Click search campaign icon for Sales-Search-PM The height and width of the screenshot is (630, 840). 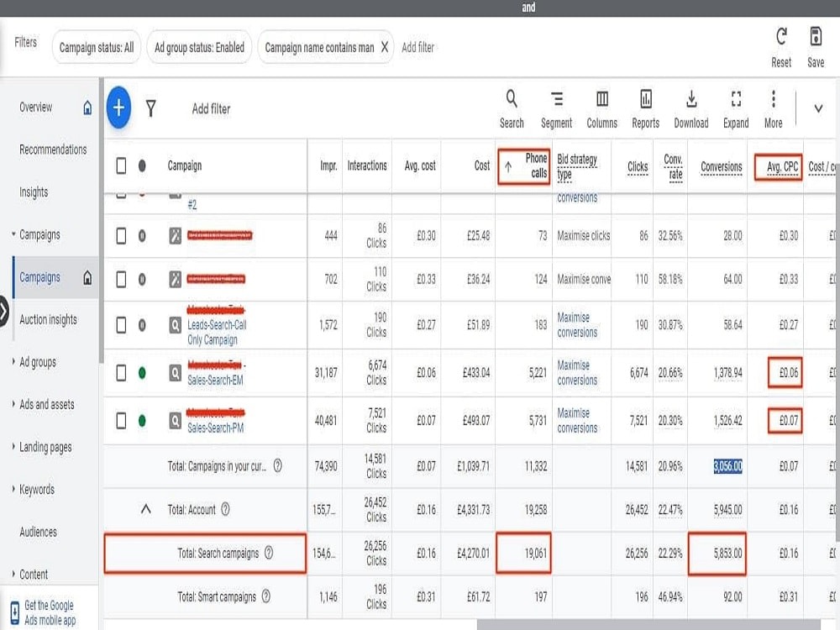coord(176,421)
